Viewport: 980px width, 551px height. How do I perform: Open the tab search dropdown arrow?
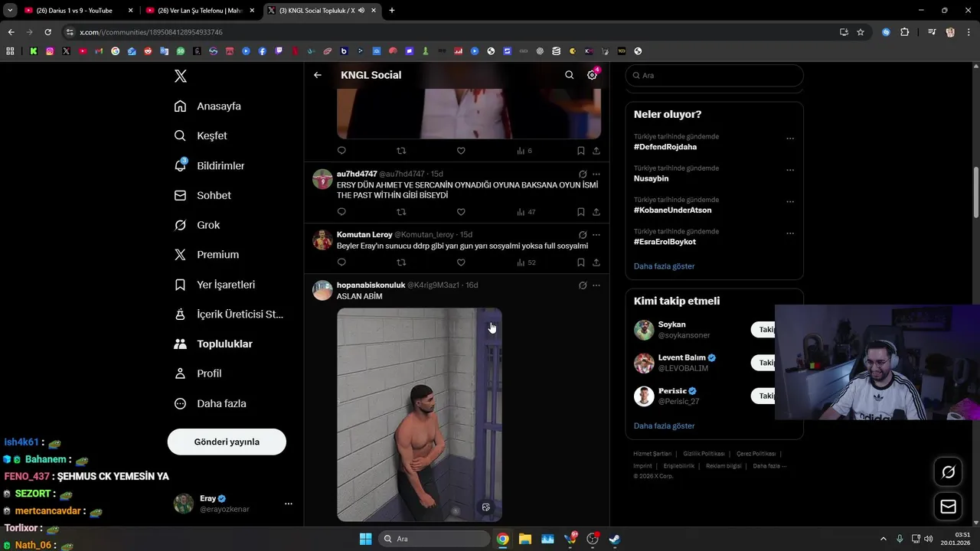tap(10, 11)
